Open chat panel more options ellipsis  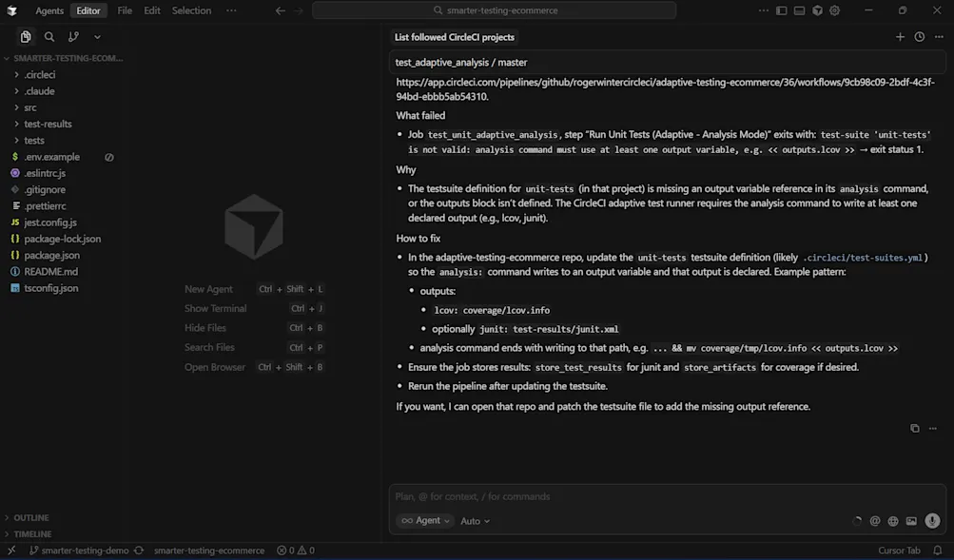tap(939, 37)
